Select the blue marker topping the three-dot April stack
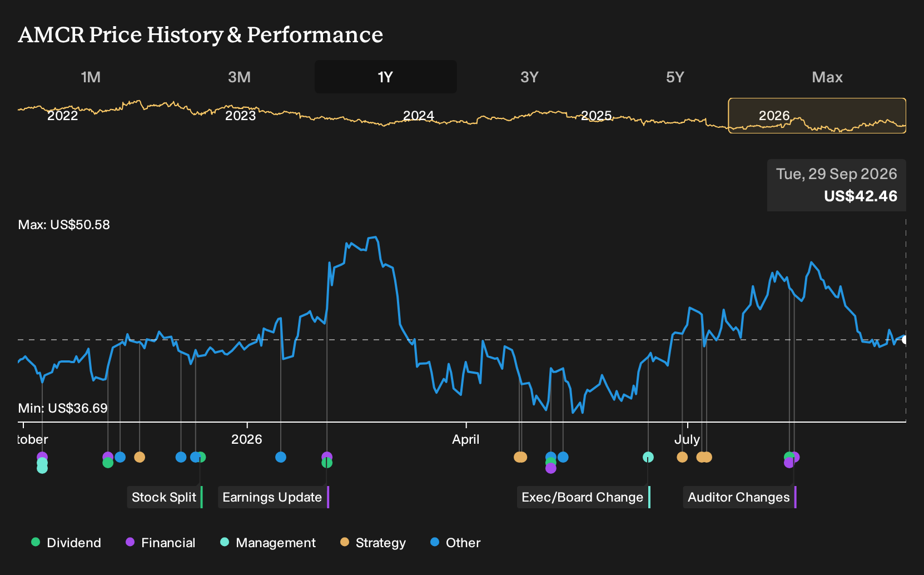 (550, 456)
